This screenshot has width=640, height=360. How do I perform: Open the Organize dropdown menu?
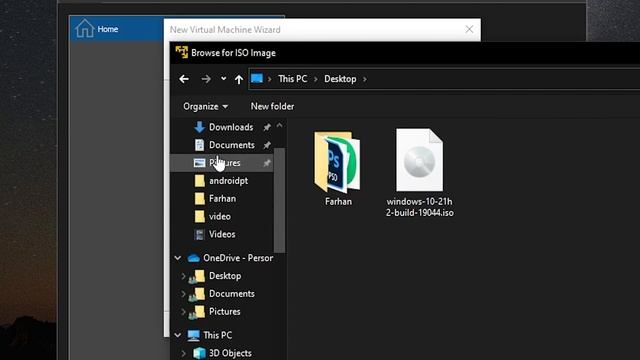coord(205,107)
